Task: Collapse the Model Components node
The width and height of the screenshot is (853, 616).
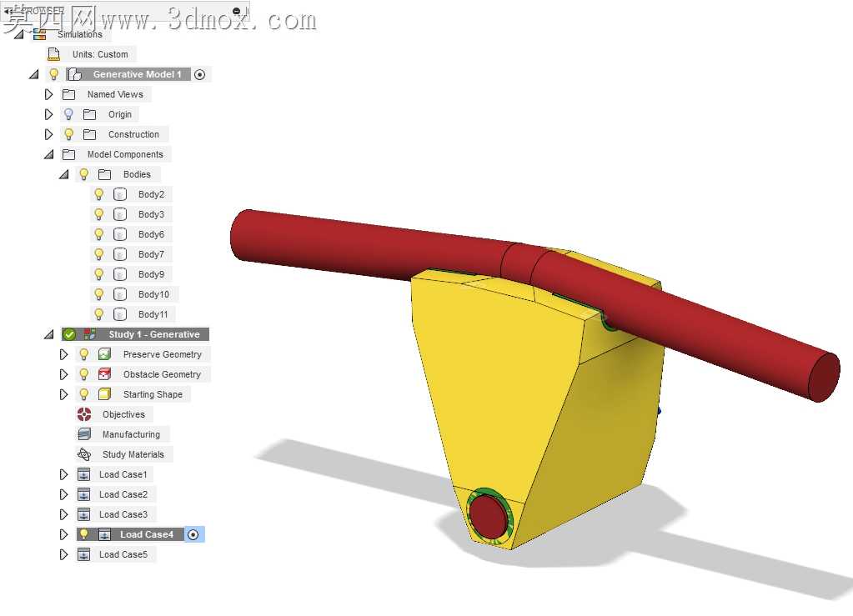Action: pos(49,154)
